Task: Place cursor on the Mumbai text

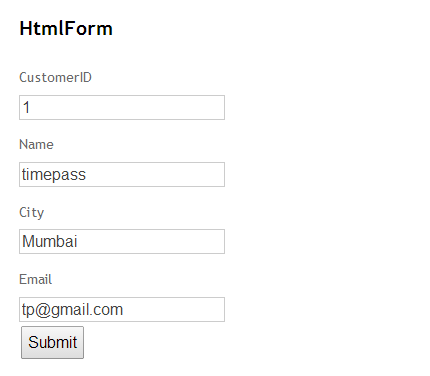Action: tap(50, 241)
